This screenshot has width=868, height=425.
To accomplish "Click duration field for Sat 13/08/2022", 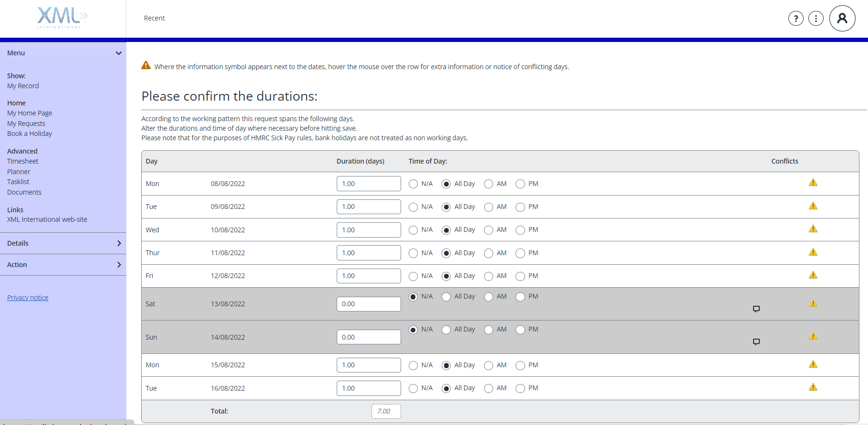I will point(369,304).
